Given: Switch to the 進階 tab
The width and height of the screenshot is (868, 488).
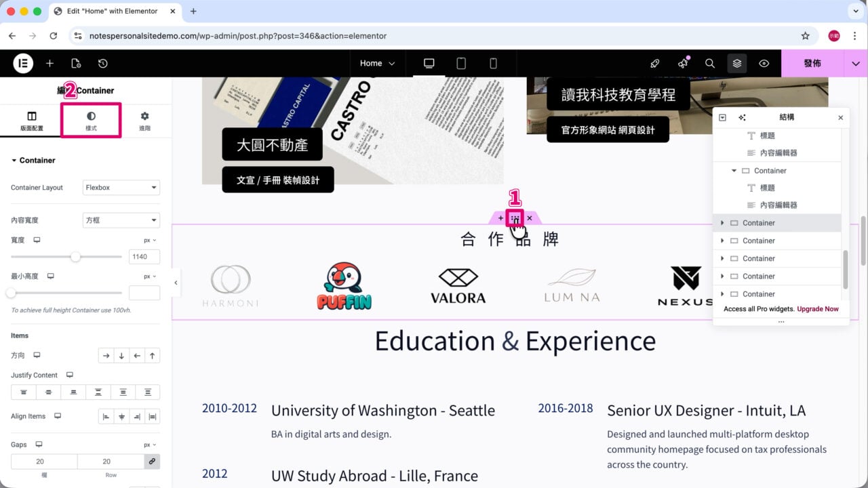Looking at the screenshot, I should pos(144,121).
